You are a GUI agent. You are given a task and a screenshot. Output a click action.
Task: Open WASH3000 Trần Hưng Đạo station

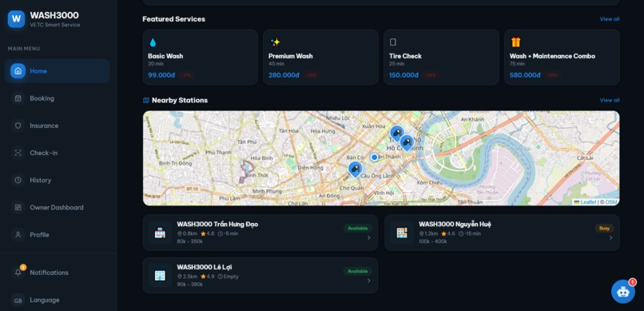pos(260,233)
